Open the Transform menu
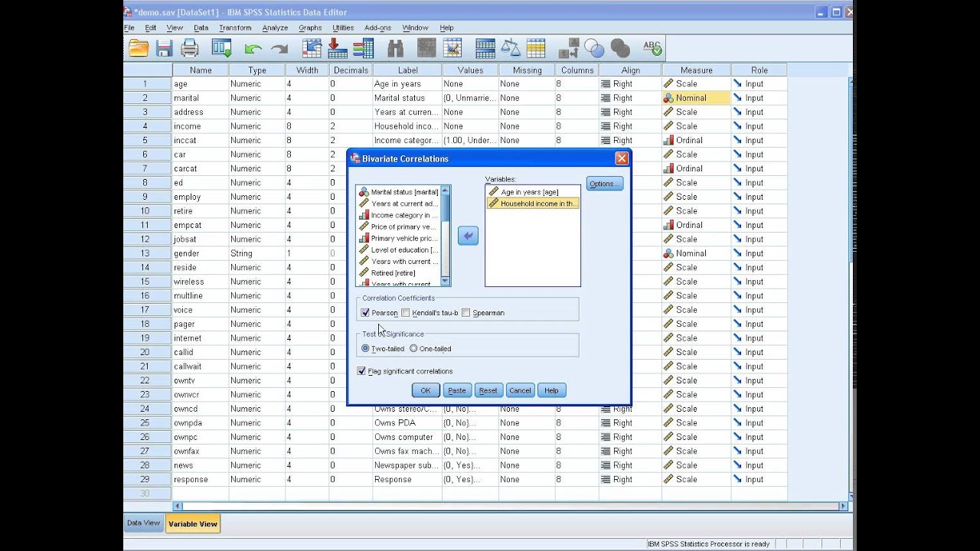 [x=235, y=28]
